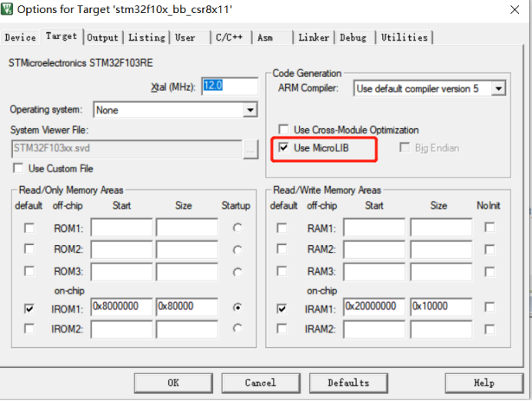This screenshot has width=532, height=401.
Task: Click the STM32F103xx.svd file field
Action: (x=127, y=149)
